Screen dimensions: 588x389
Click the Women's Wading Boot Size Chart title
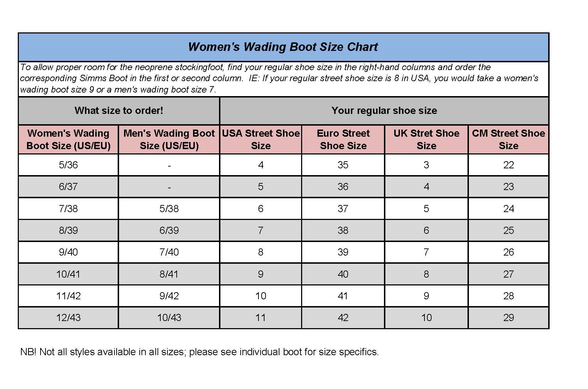point(283,47)
